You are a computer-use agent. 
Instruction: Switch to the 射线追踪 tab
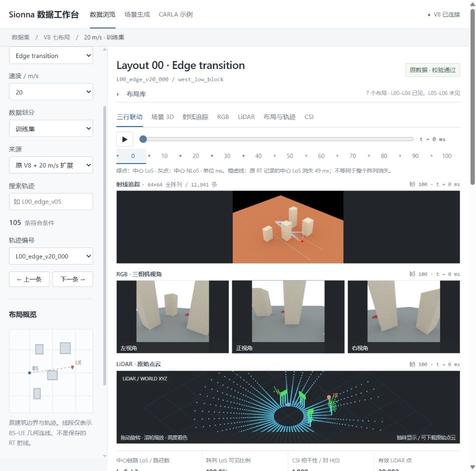tap(195, 117)
